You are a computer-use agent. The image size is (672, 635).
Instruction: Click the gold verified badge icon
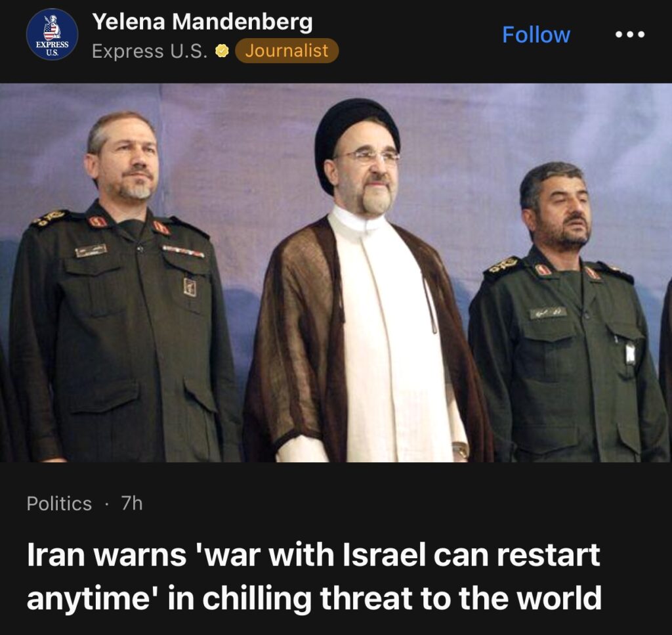pyautogui.click(x=222, y=51)
